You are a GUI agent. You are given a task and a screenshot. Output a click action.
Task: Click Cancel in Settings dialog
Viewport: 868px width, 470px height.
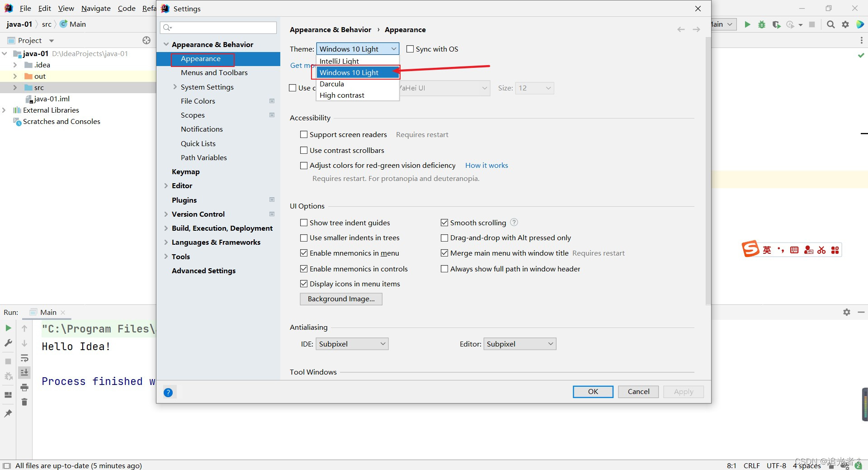[638, 392]
